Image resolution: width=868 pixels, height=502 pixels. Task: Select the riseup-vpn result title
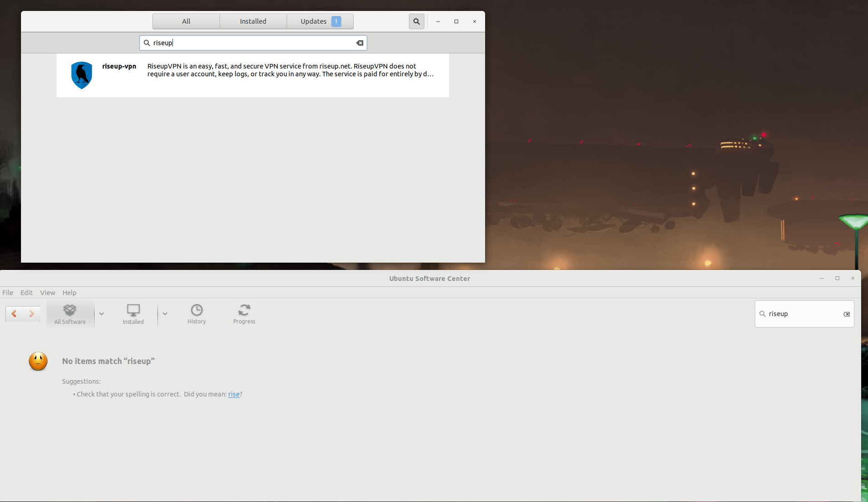[119, 66]
